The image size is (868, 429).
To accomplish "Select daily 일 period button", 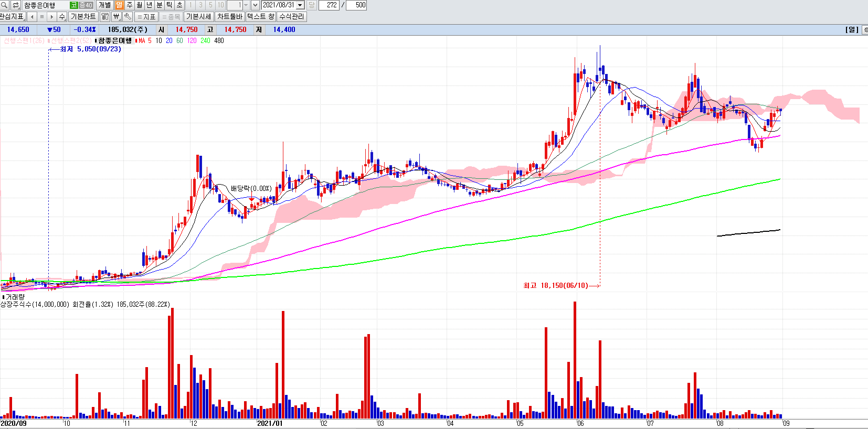I will 119,5.
